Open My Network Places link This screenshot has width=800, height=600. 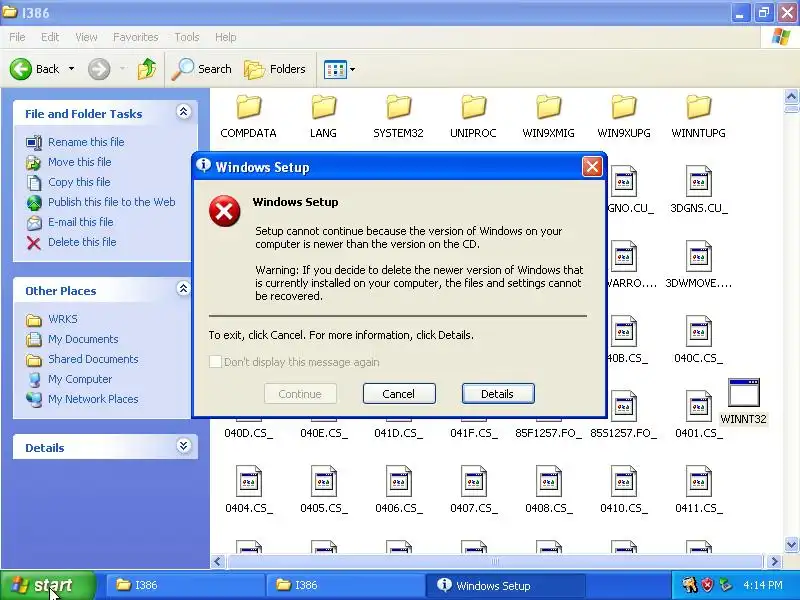pyautogui.click(x=93, y=399)
